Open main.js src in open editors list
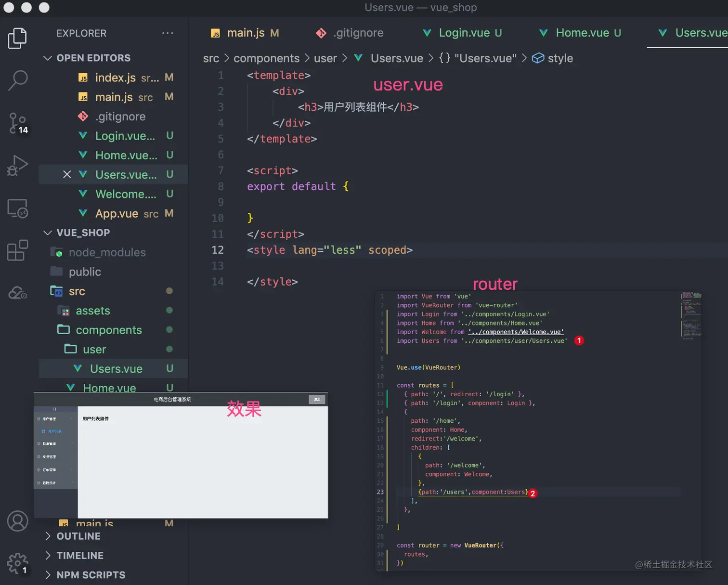728x585 pixels. coord(113,97)
